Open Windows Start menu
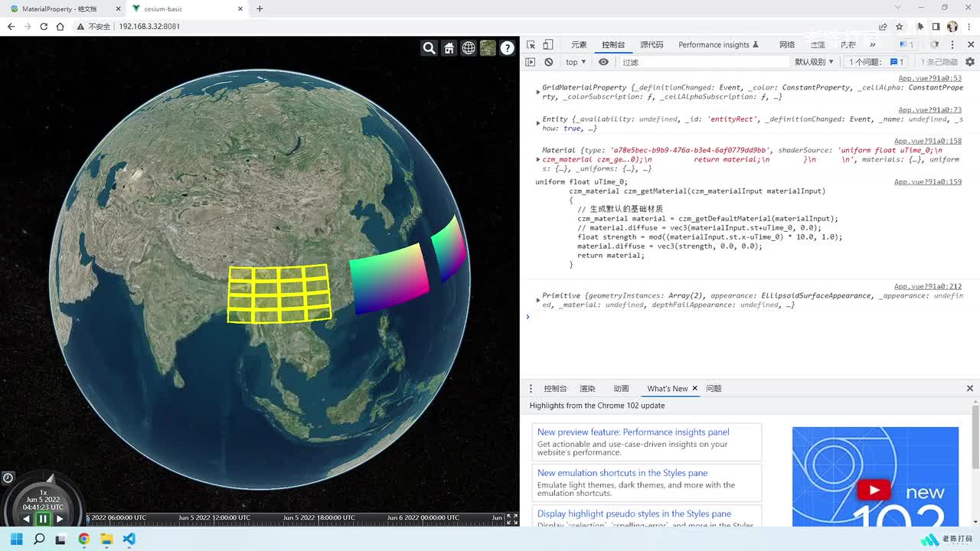980x551 pixels. (x=16, y=539)
